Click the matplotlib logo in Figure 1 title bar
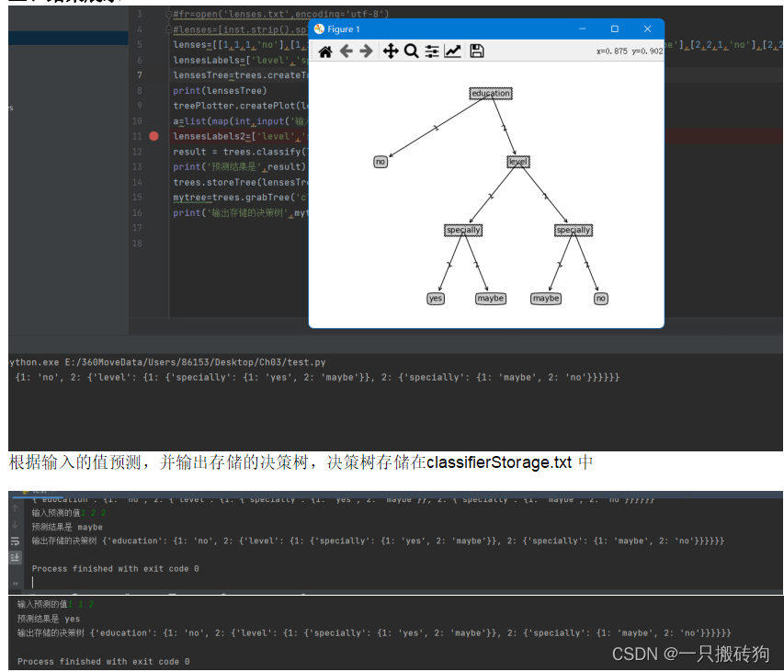The height and width of the screenshot is (672, 784). tap(319, 29)
